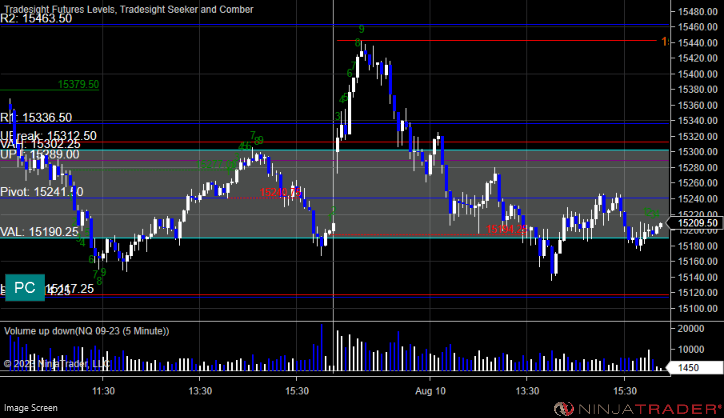724x418 pixels.
Task: Click the 15117.25 label beside PC
Action: (x=70, y=289)
